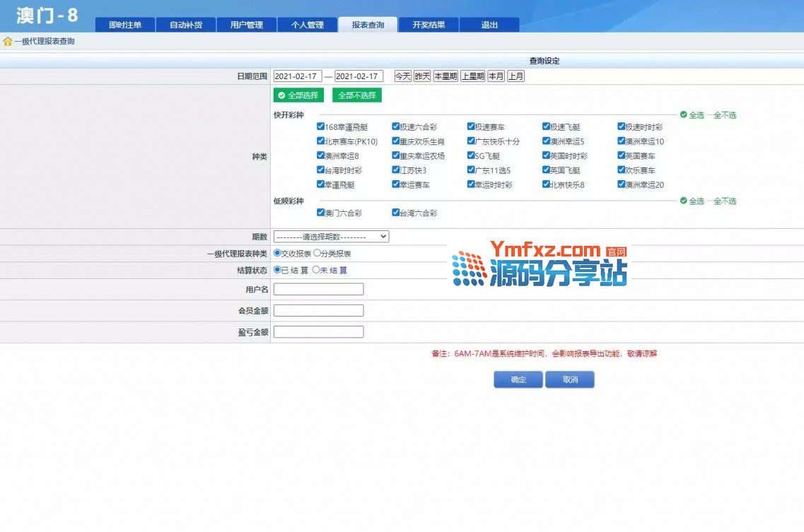Click the green 全部不选择 button

(356, 95)
